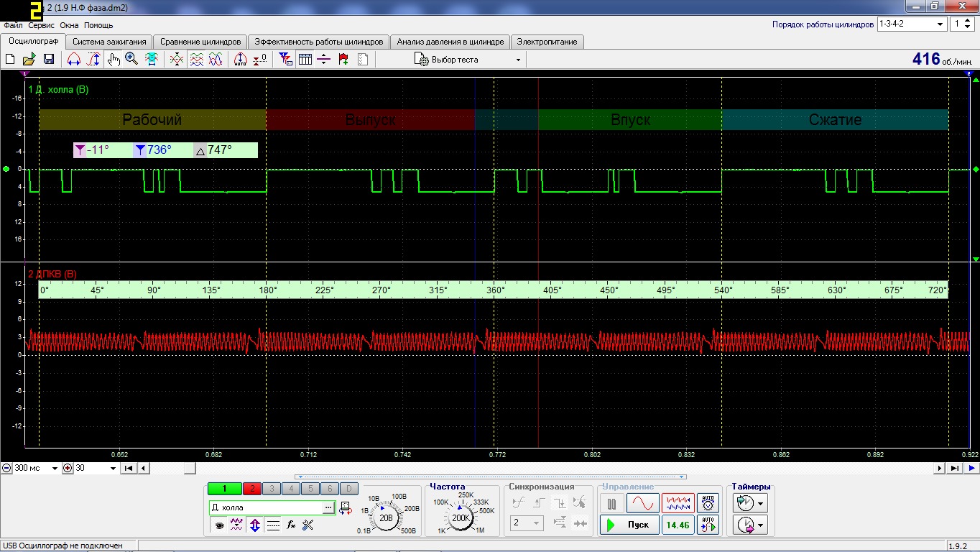Enable channel 5 button

click(310, 489)
